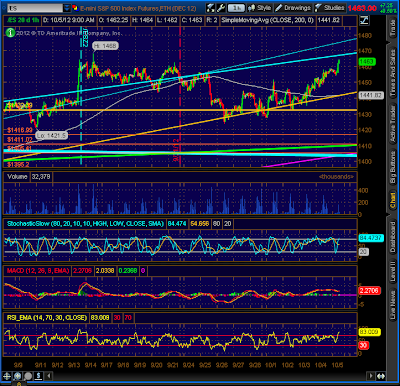
Task: Click the crosshair pan icon at bottom left
Action: click(x=6, y=376)
